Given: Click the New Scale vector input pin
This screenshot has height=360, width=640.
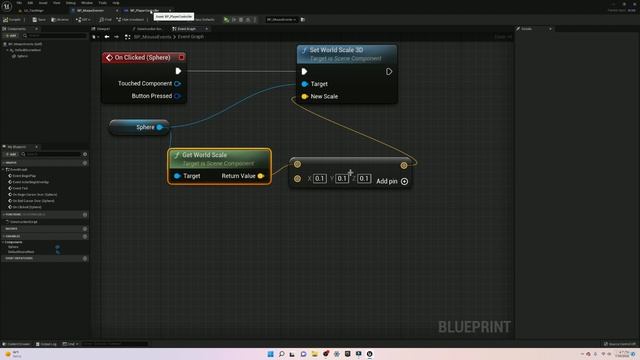Looking at the screenshot, I should (304, 97).
